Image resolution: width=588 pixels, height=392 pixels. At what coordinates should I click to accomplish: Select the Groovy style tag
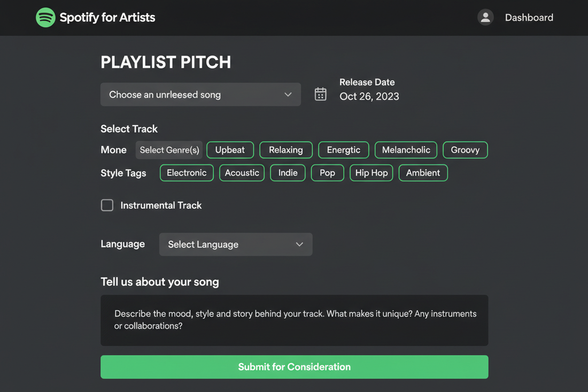pyautogui.click(x=465, y=150)
